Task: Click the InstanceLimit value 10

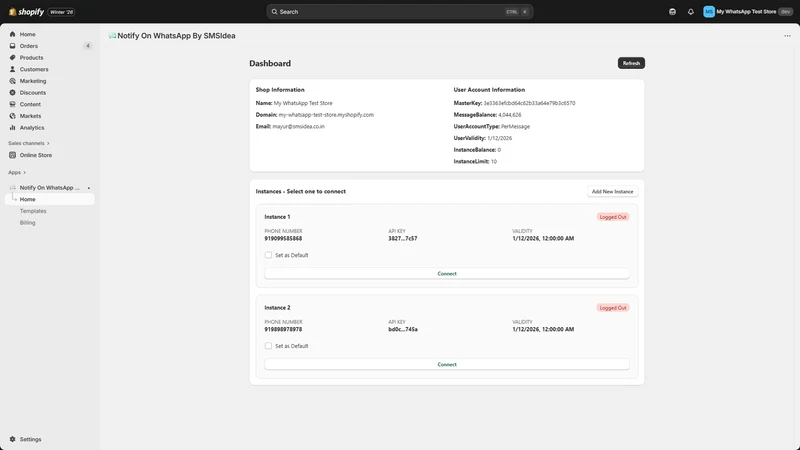Action: 494,162
